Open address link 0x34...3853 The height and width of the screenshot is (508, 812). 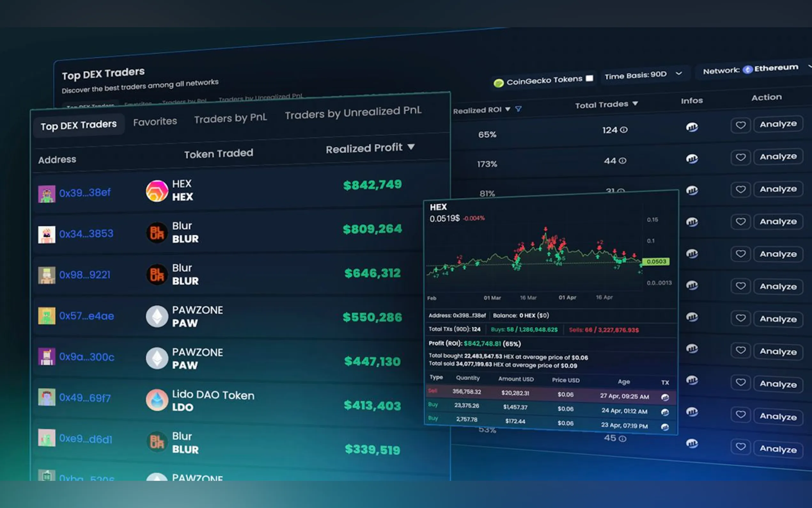[86, 234]
